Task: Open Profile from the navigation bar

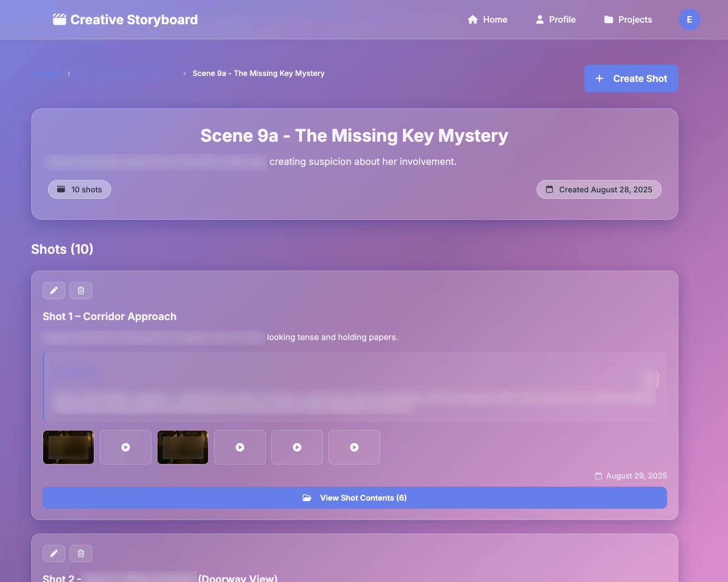Action: pyautogui.click(x=555, y=19)
